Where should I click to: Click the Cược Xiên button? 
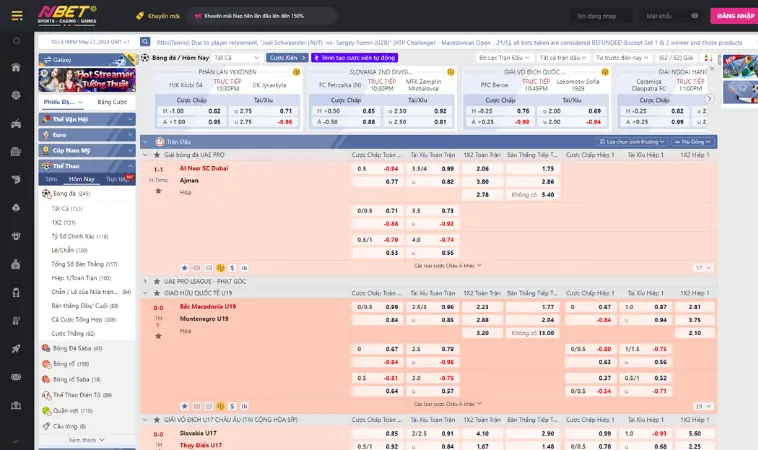point(287,58)
